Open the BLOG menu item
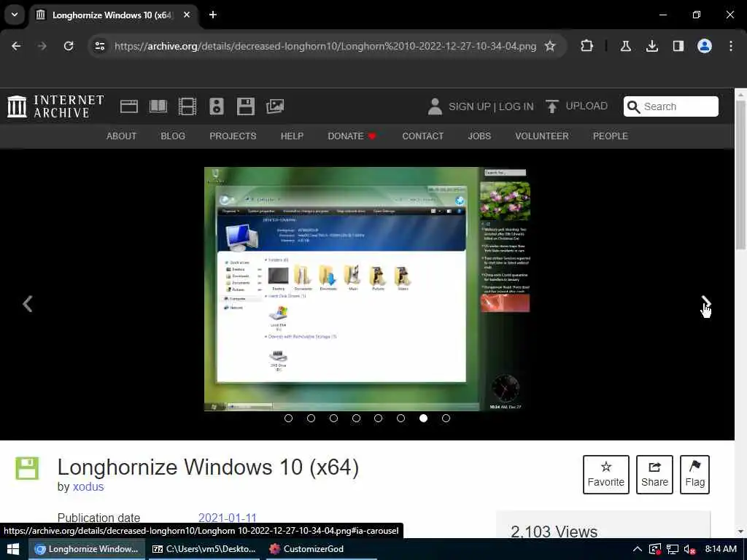This screenshot has width=747, height=560. pyautogui.click(x=173, y=136)
